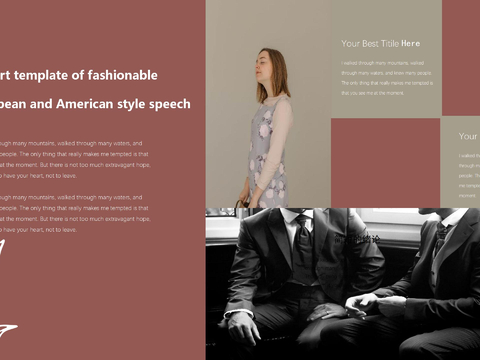Click the white bird logo at bottom left
The image size is (480, 360).
point(8,330)
